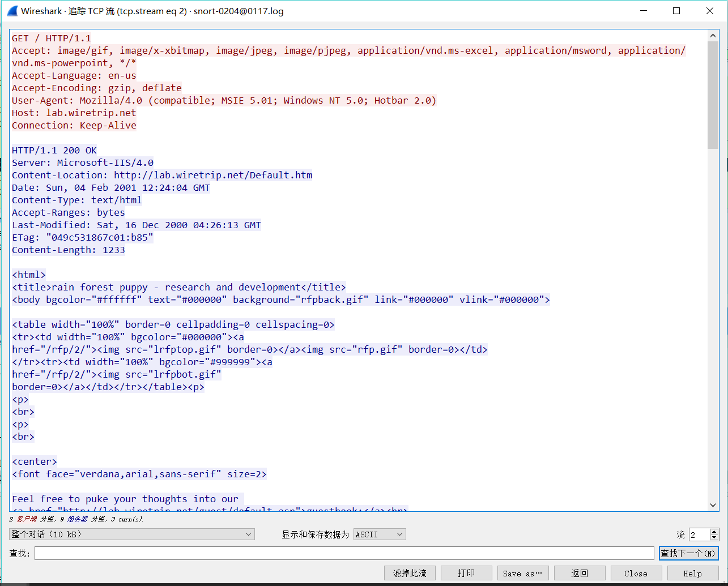The height and width of the screenshot is (586, 728).
Task: Click the Content-Location Default.htm line
Action: tap(162, 175)
